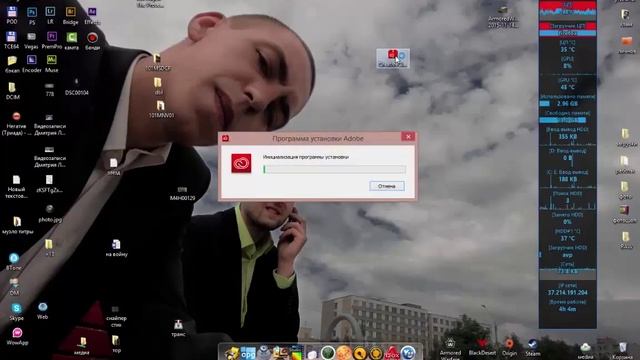Image resolution: width=640 pixels, height=360 pixels.
Task: Open the BlackDesert desktop shortcut
Action: [482, 347]
